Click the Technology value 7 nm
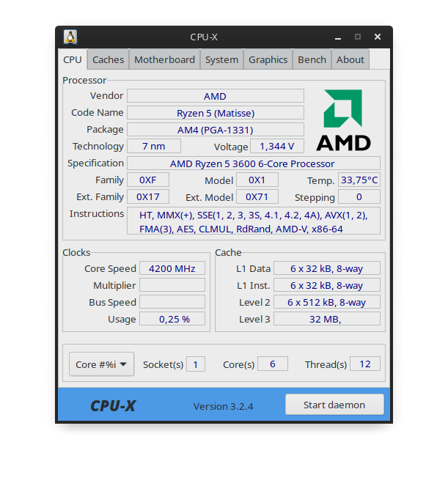The height and width of the screenshot is (486, 448). (154, 147)
